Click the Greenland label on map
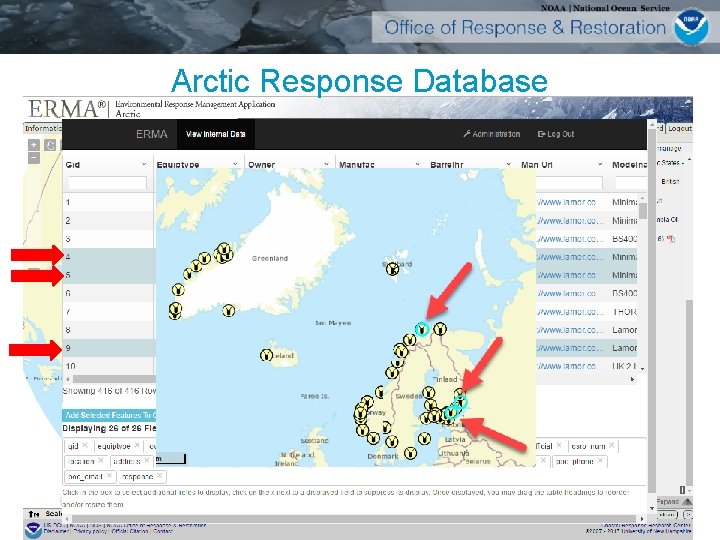Image resolution: width=720 pixels, height=540 pixels. point(270,259)
